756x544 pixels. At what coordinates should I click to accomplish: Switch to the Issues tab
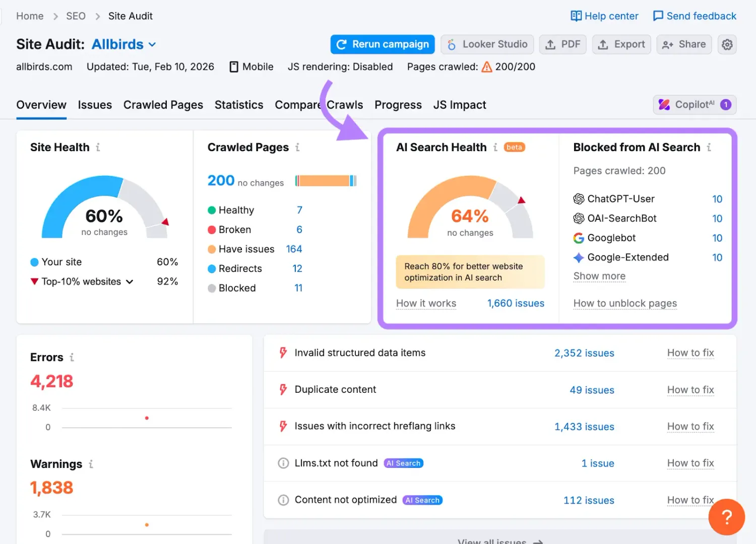coord(95,105)
